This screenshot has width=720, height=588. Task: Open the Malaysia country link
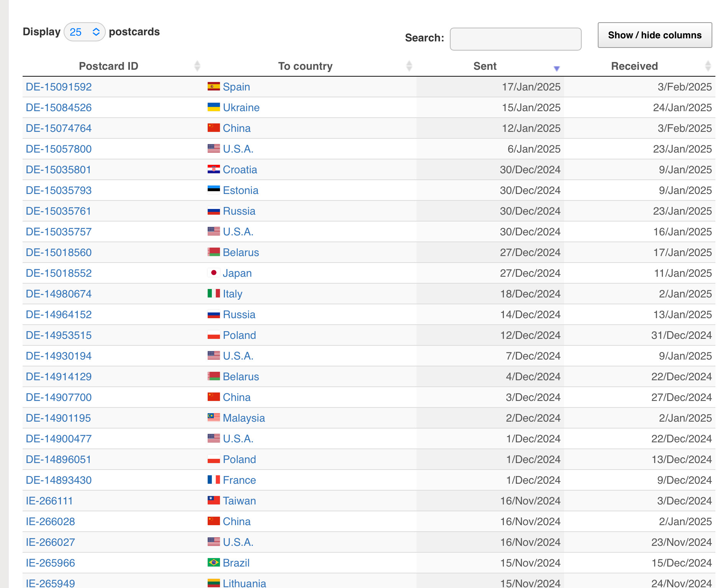[244, 418]
